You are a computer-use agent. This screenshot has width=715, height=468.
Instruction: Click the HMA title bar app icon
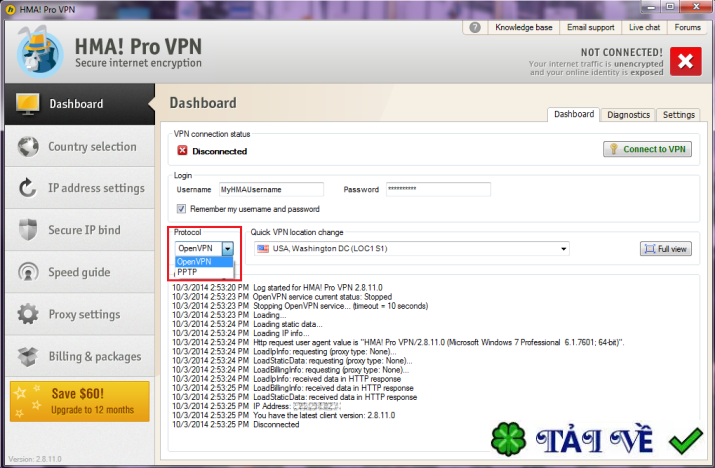point(10,9)
